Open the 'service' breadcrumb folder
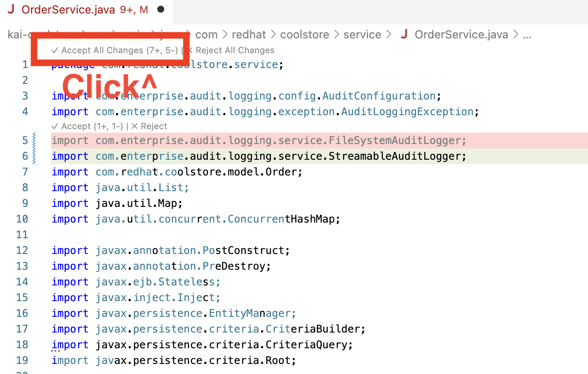Viewport: 588px width, 374px height. coord(362,34)
